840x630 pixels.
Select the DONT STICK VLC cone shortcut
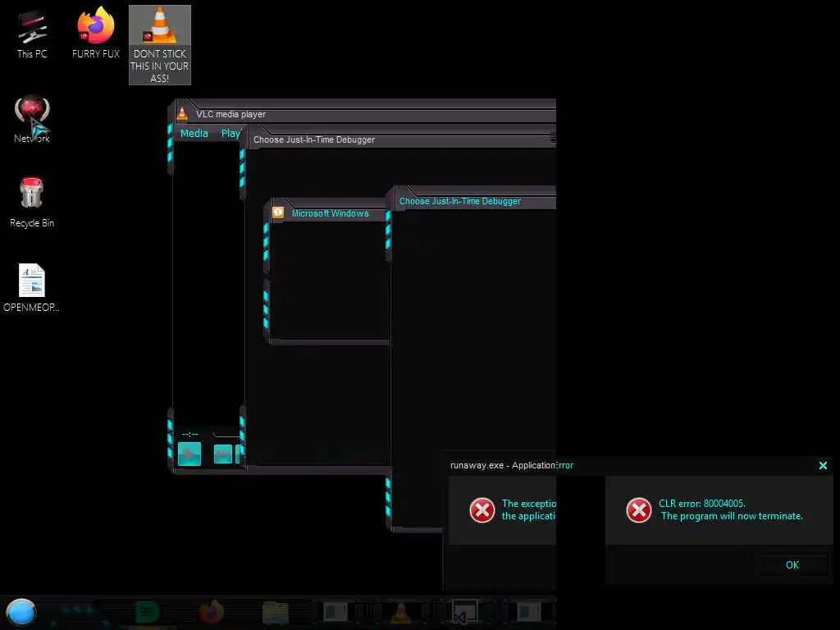160,45
